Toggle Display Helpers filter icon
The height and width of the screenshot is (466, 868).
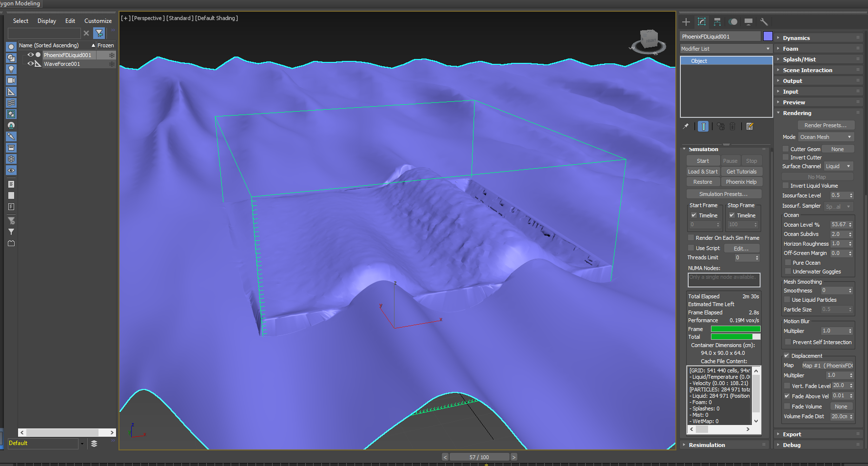(11, 92)
